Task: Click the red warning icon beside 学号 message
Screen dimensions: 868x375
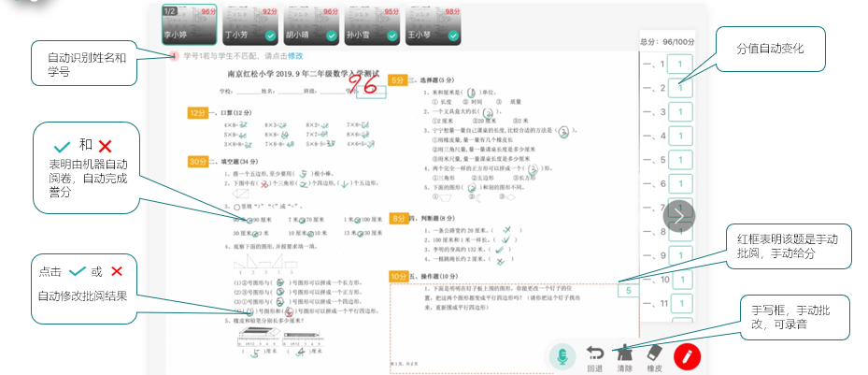Action: tap(175, 56)
